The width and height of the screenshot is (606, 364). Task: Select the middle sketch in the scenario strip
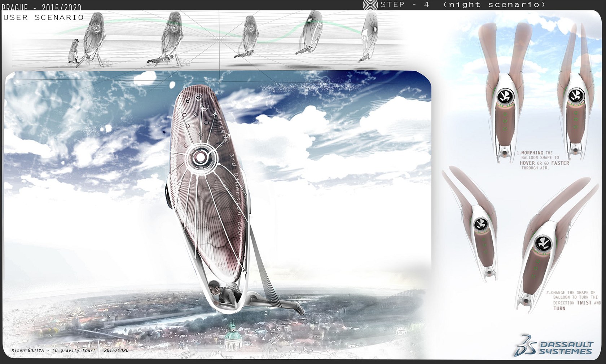[x=248, y=38]
